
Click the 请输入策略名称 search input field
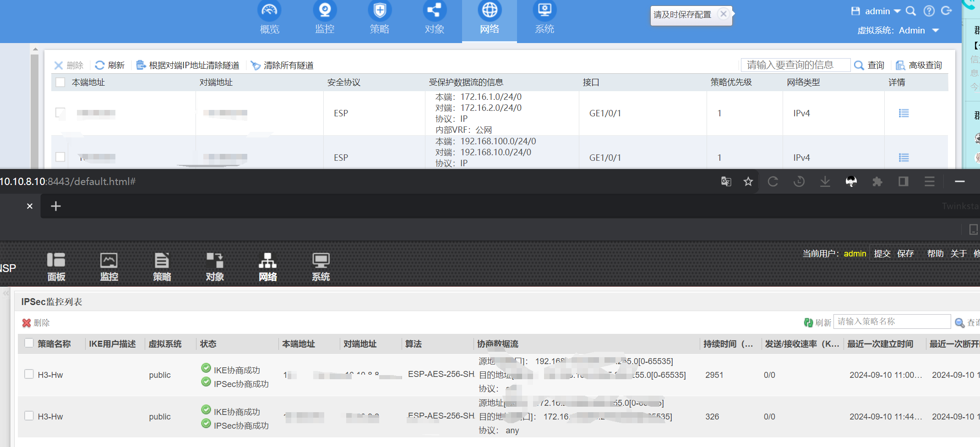(x=892, y=322)
